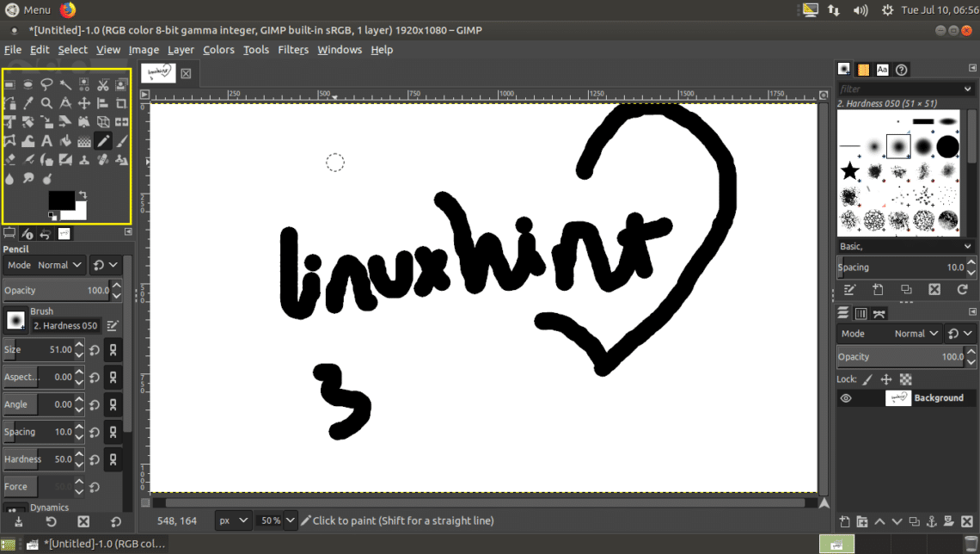Save tool preset
The image size is (980, 554).
(19, 522)
